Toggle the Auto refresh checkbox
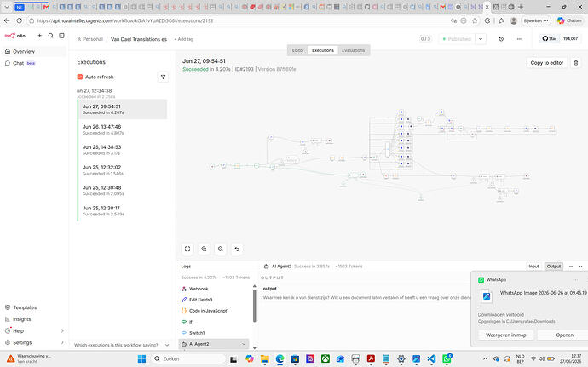Screen dimensions: 588x367 80,77
